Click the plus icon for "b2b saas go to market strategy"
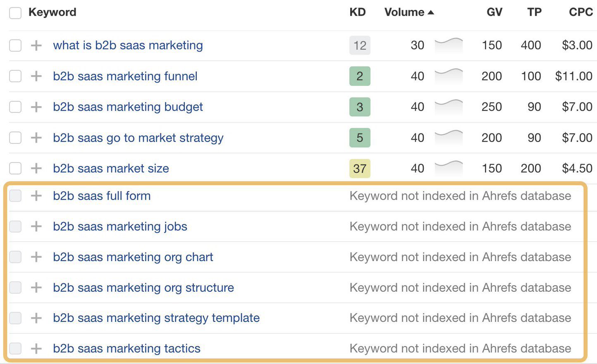 point(36,138)
